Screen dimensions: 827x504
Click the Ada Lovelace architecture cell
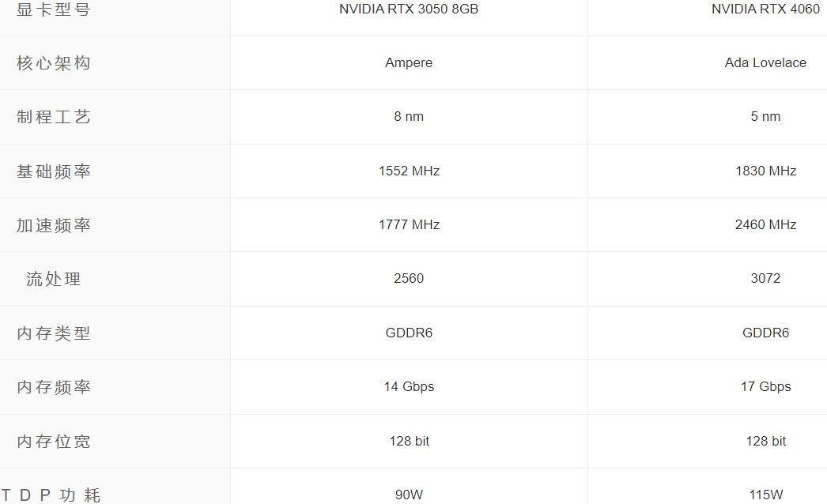(765, 63)
